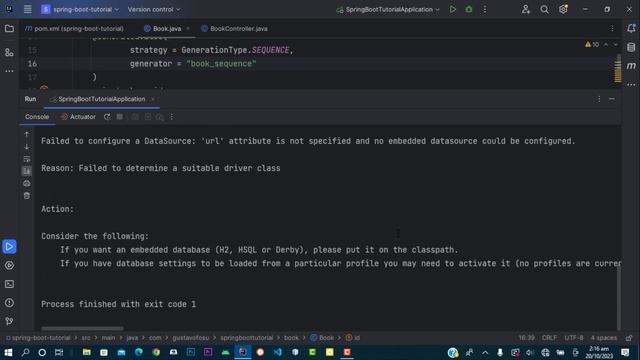Print the console output
The image size is (640, 360).
click(x=27, y=183)
